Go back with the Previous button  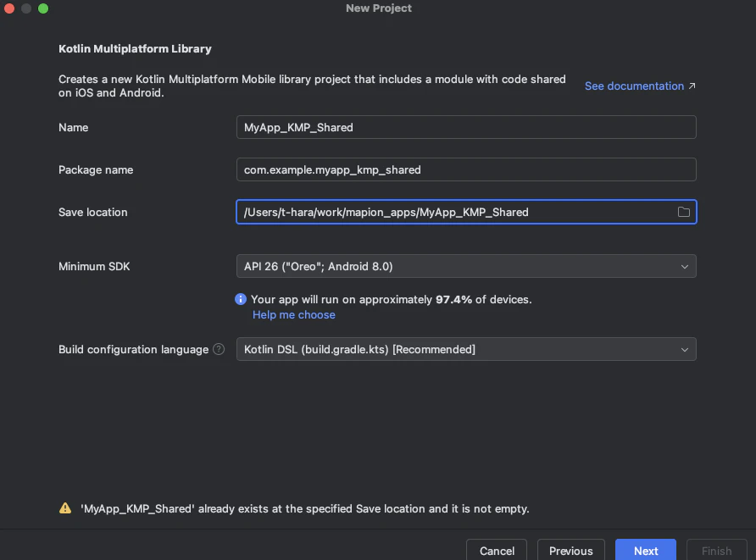571,551
